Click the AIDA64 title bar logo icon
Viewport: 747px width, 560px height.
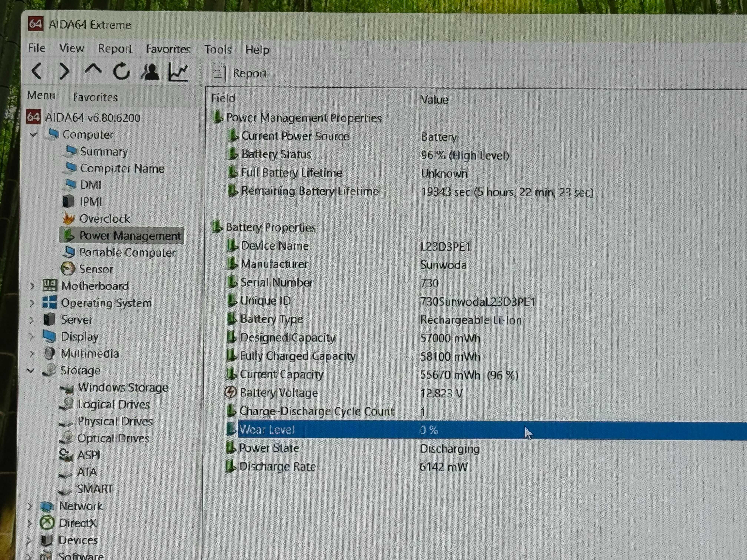click(x=35, y=24)
